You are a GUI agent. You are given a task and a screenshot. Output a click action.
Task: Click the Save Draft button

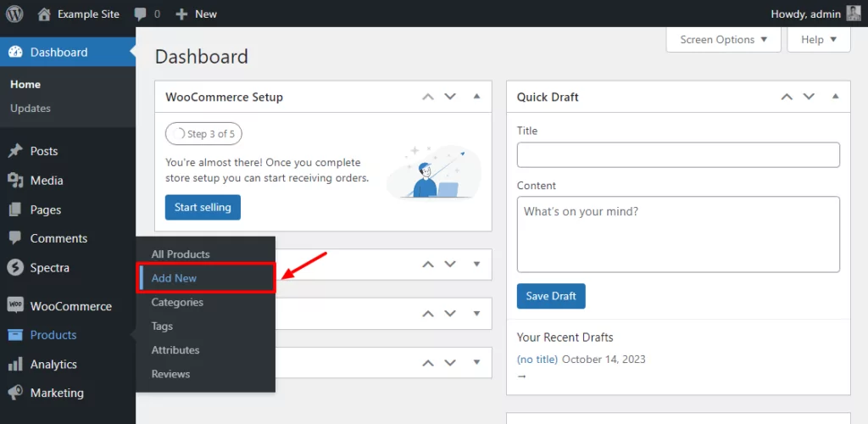coord(551,296)
